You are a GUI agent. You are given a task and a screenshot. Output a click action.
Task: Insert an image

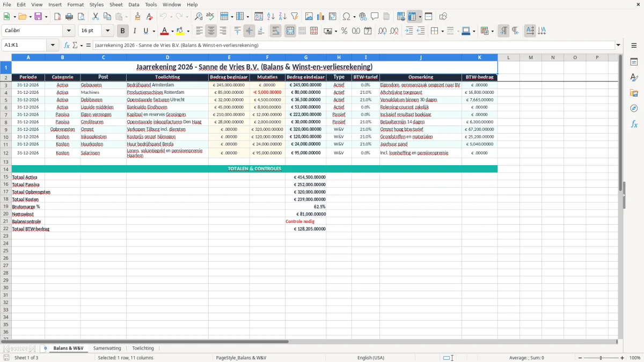tap(309, 17)
